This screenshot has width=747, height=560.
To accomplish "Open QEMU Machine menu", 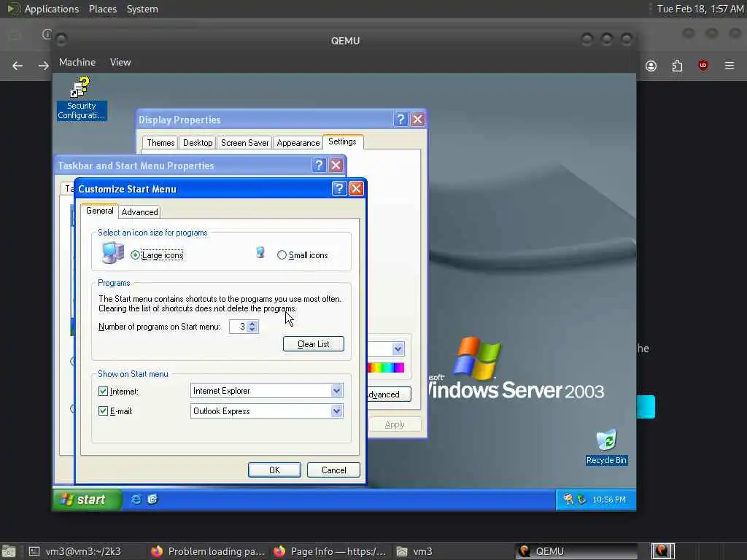I will (77, 63).
